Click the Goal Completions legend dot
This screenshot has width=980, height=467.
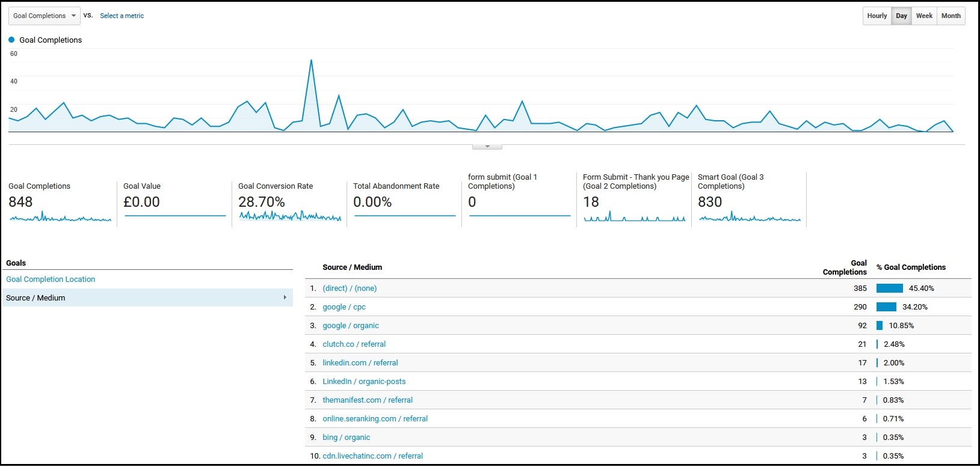tap(11, 40)
